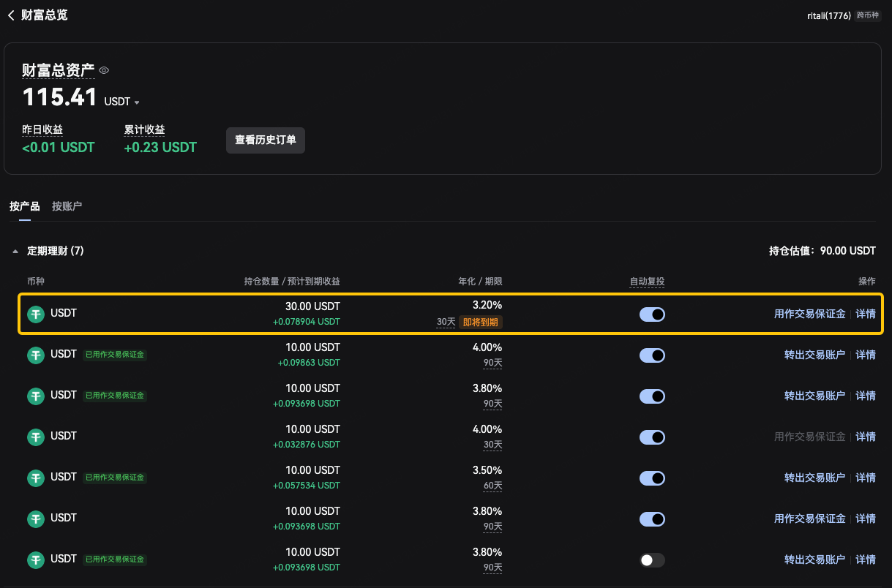Go back using the arrow beside 财富总览
Screen dimensions: 892x588
click(11, 15)
